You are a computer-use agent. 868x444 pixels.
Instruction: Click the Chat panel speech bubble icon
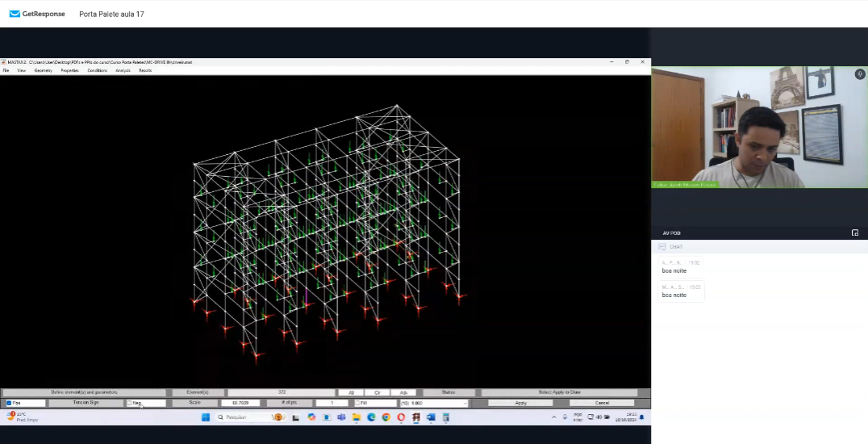click(662, 247)
